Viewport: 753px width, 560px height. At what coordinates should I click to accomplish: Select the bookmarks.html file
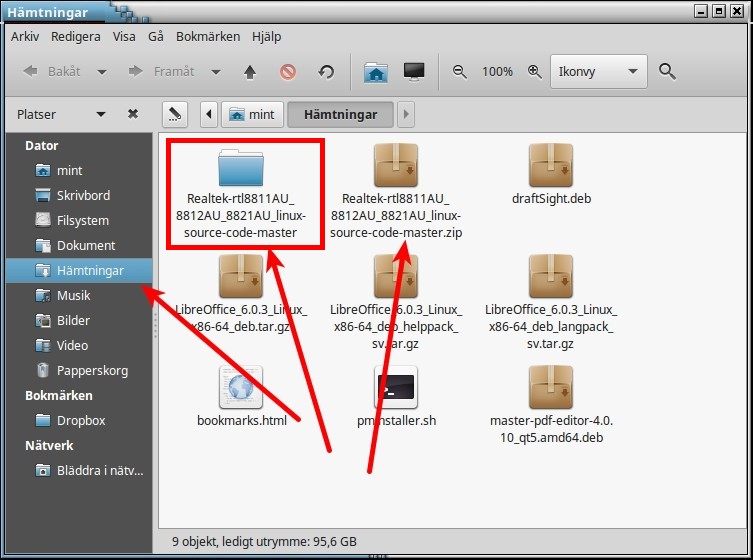[x=241, y=395]
